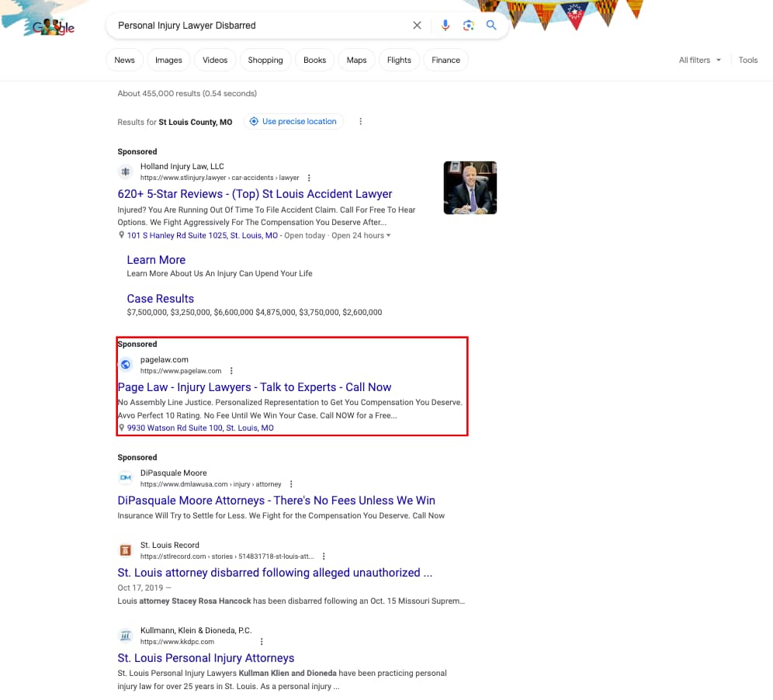Click St Louis County, MO location text

coord(196,122)
